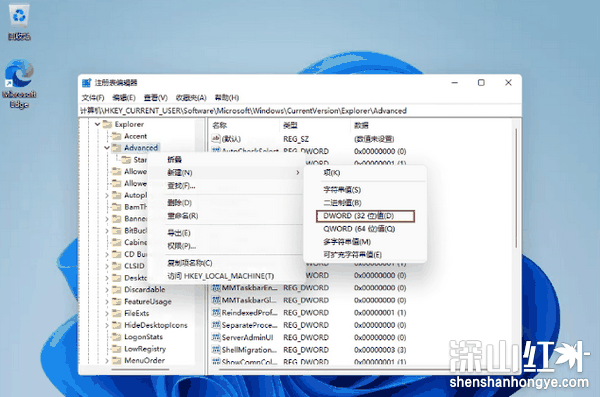Click the values pane vertical scrollbar
This screenshot has height=397, width=600.
click(x=516, y=188)
